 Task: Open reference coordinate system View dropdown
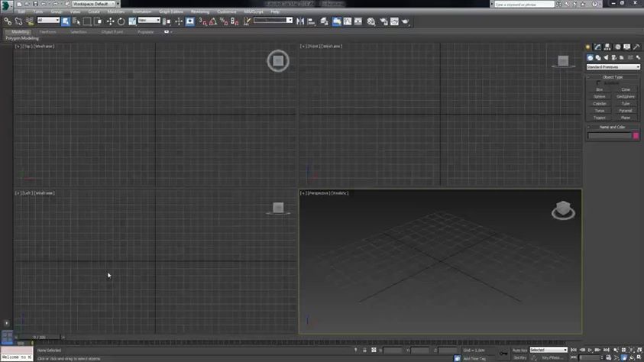tap(149, 20)
